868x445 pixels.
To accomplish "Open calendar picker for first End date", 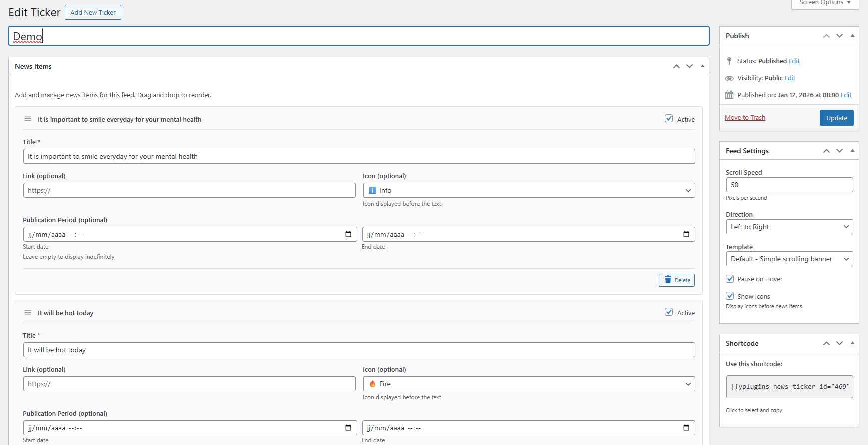I will point(686,234).
